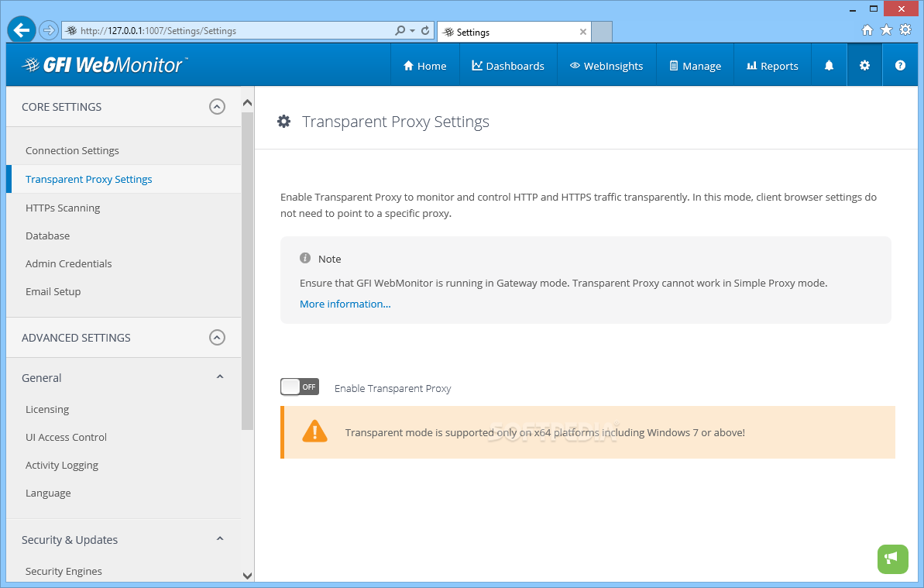Click the GFI WebMonitor logo
The width and height of the screenshot is (924, 588).
coord(105,65)
